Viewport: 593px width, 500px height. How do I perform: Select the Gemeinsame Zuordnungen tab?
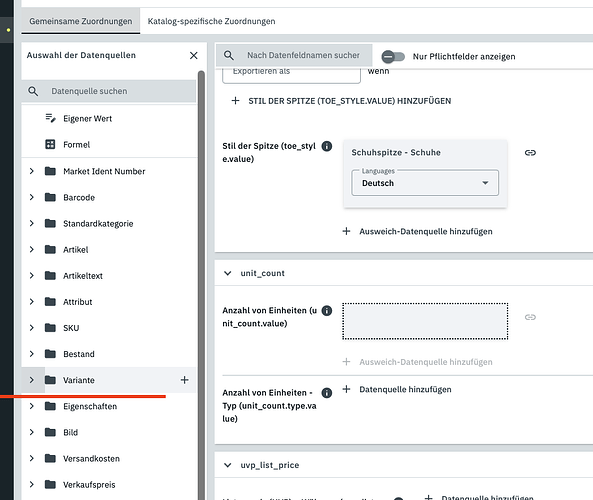pos(81,21)
